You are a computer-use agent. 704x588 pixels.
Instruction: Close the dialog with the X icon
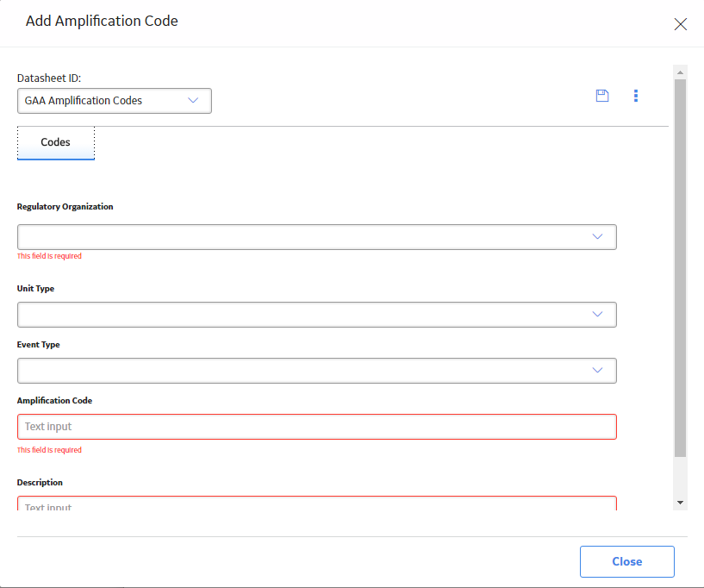(680, 24)
